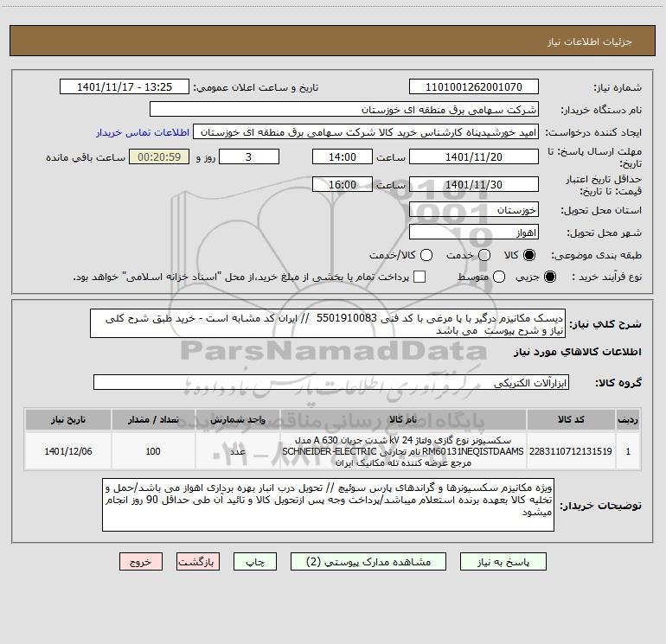This screenshot has width=666, height=644.
Task: Click the ردیف column header
Action: point(628,419)
